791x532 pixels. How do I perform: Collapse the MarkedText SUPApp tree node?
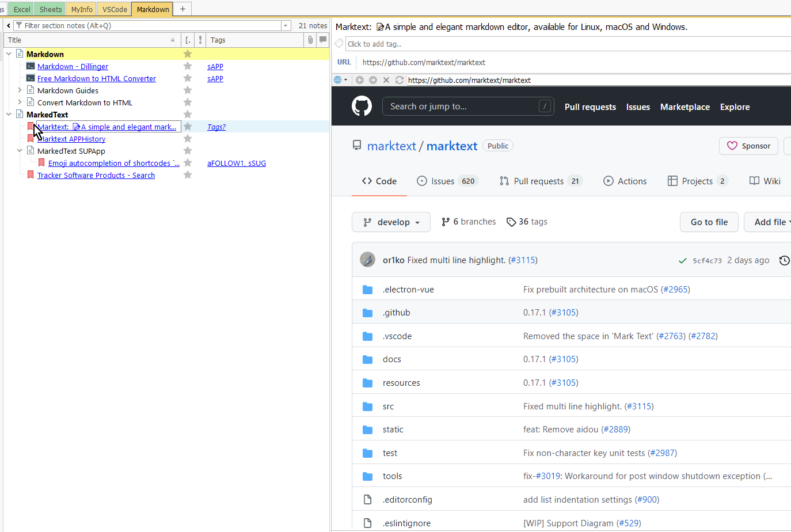coord(20,151)
